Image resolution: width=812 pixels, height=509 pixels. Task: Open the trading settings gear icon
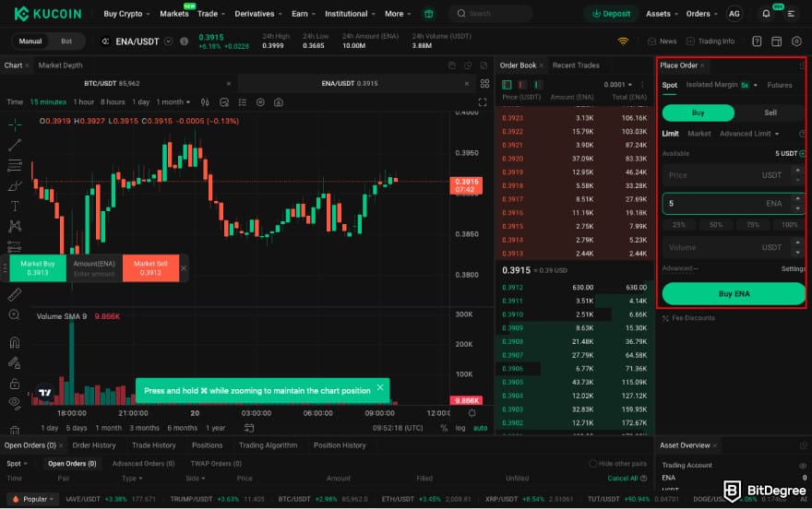coord(796,41)
